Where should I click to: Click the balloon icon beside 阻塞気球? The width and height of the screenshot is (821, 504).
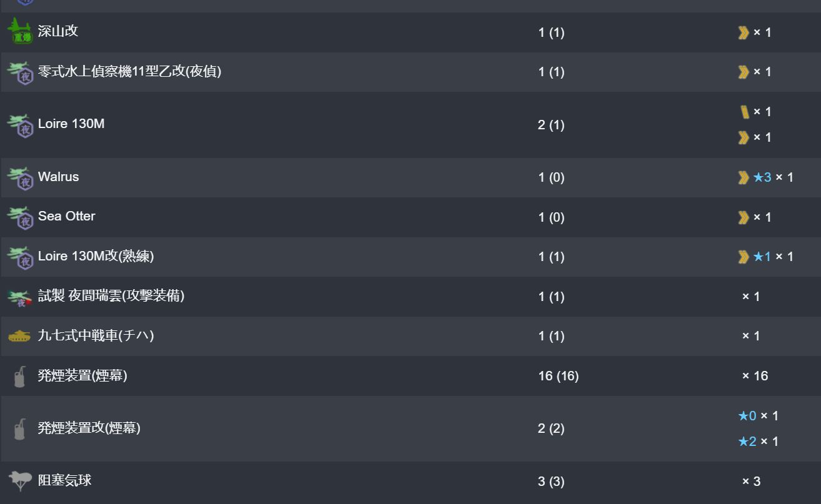pyautogui.click(x=20, y=480)
